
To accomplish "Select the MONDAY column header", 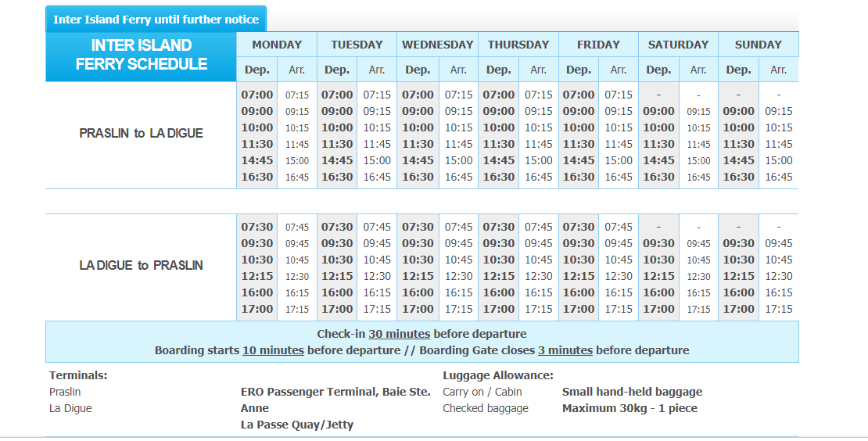I will tap(277, 45).
